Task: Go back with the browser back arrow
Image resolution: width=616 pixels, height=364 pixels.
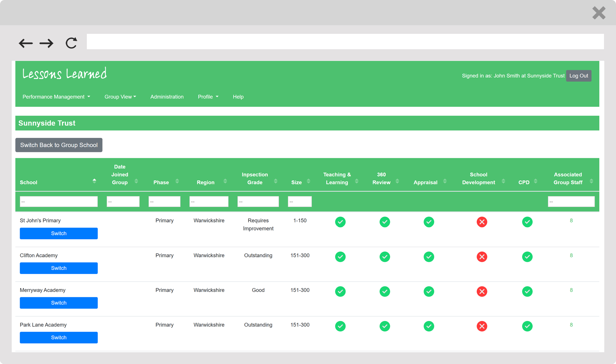Action: [x=26, y=43]
